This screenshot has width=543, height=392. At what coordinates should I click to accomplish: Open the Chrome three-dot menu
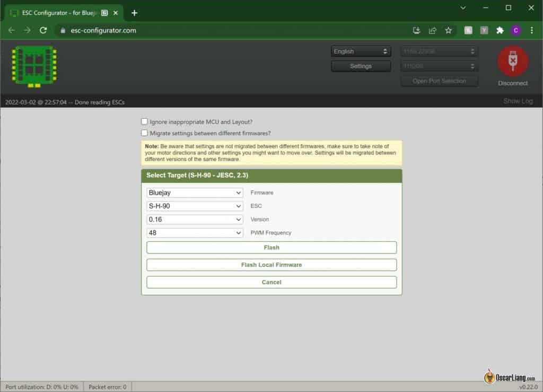click(531, 30)
